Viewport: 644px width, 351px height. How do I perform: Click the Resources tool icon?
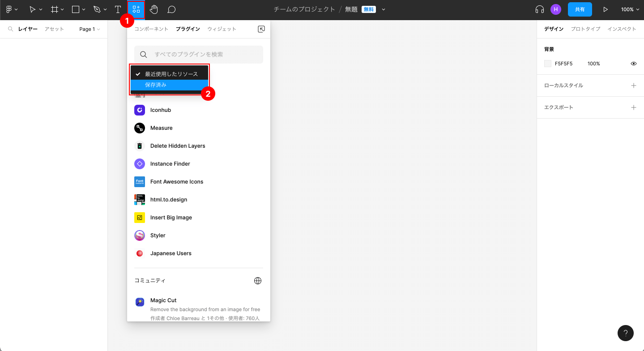136,9
